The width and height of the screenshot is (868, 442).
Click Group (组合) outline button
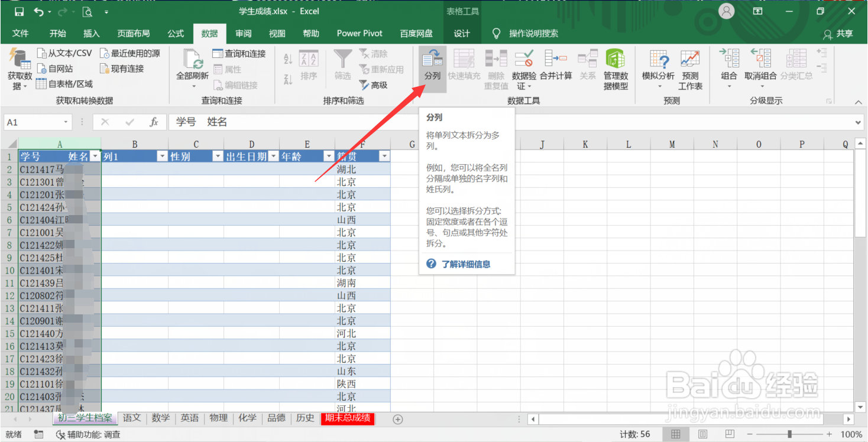[729, 69]
